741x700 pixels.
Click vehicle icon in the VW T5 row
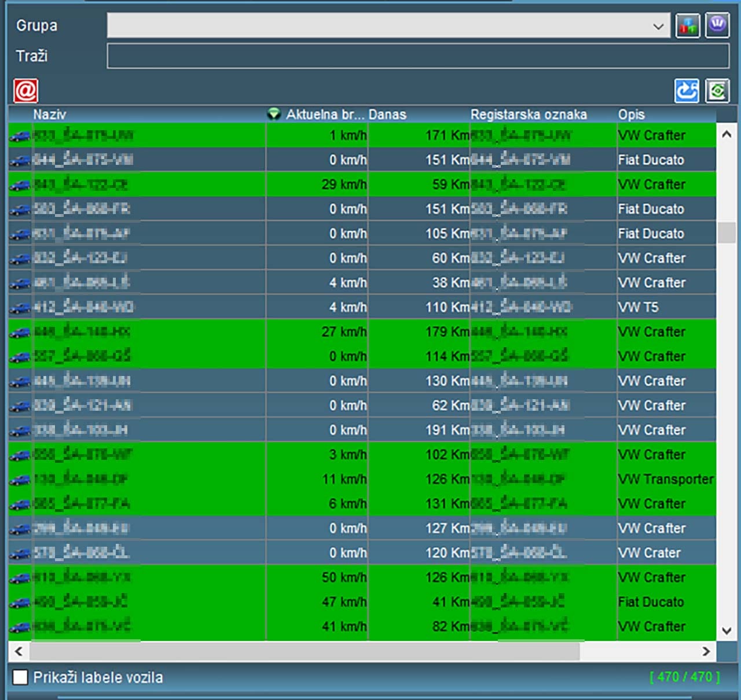click(20, 308)
